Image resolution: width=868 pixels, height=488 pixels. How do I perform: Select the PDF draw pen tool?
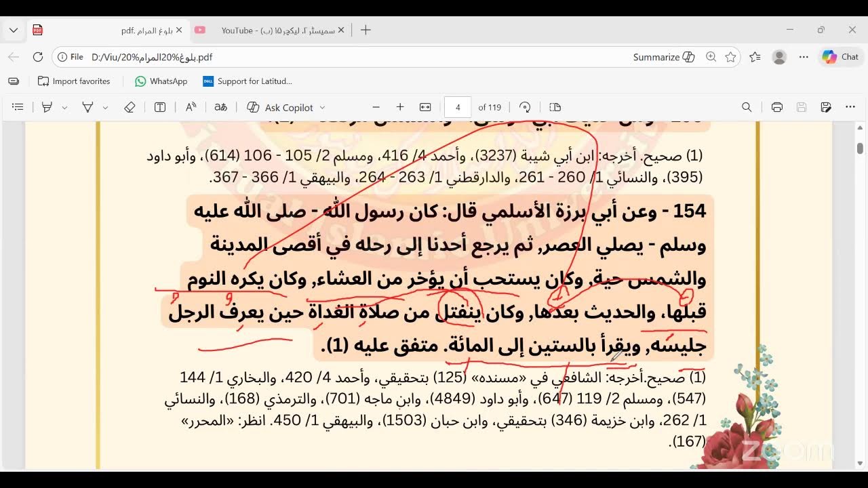click(87, 107)
